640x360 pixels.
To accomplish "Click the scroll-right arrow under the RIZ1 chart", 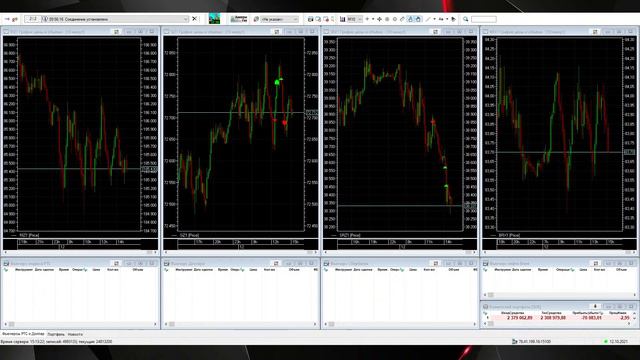I will coord(156,252).
